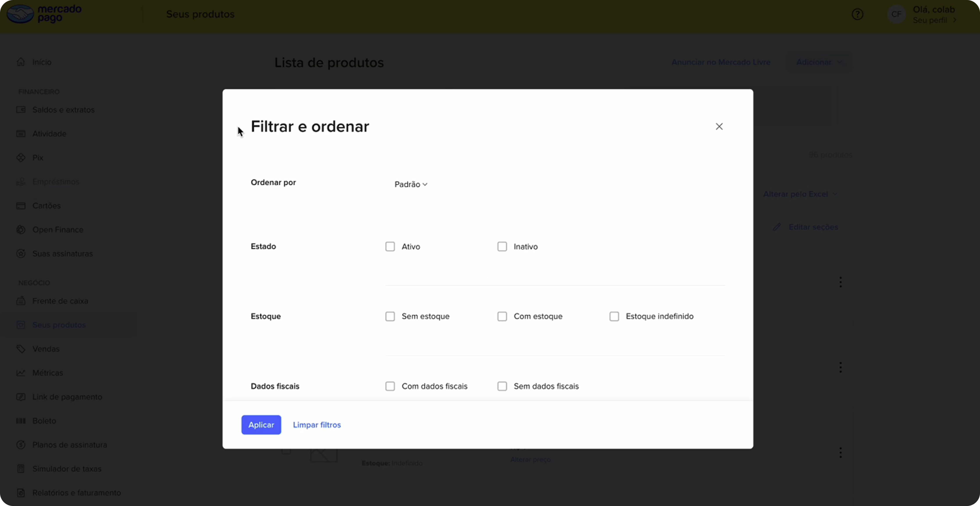The height and width of the screenshot is (506, 980).
Task: Click the product image placeholder thumbnail
Action: click(324, 455)
